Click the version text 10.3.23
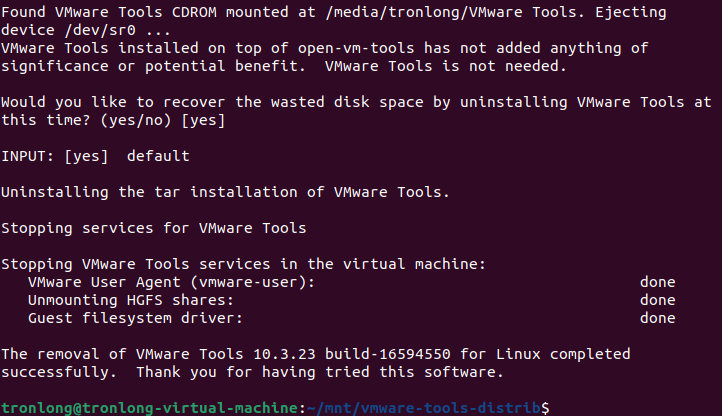Viewport: 722px width, 416px height. coord(285,354)
